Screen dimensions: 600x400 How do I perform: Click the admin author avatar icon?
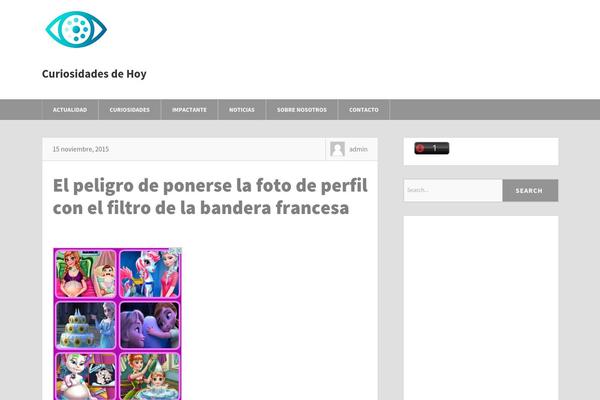point(338,149)
